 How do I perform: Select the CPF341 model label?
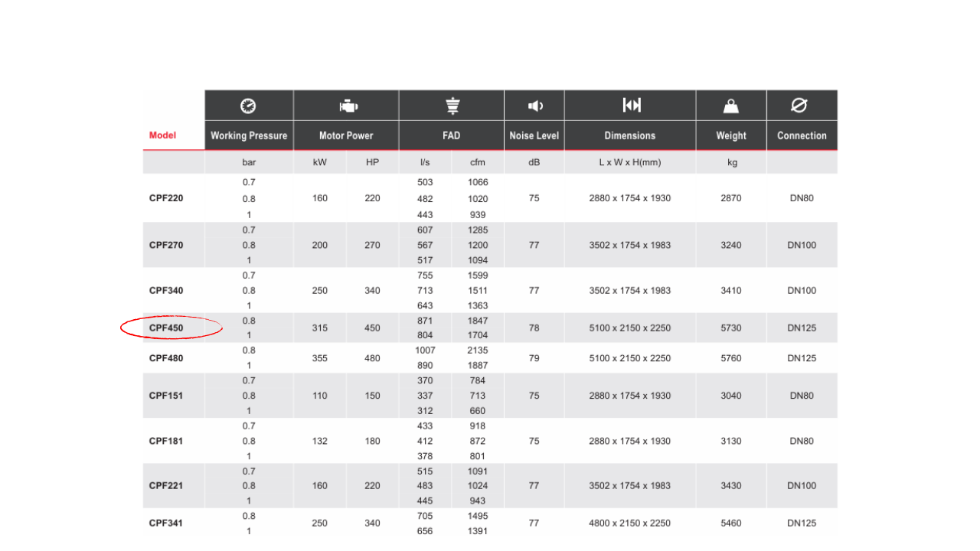[166, 523]
